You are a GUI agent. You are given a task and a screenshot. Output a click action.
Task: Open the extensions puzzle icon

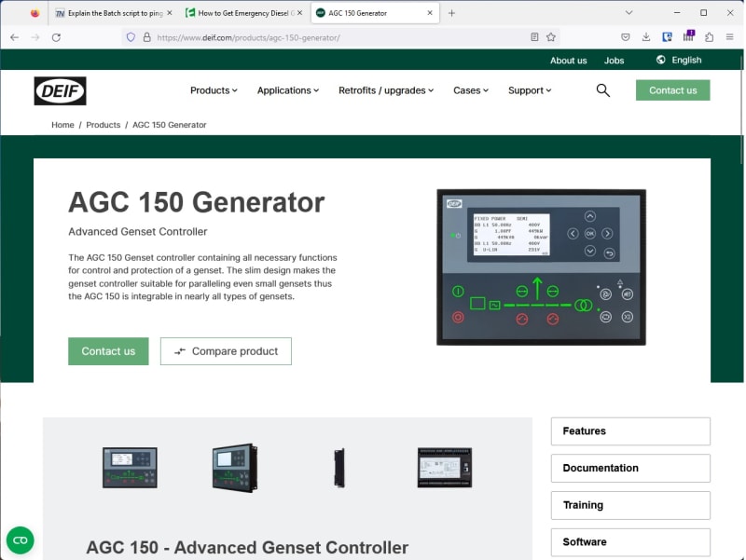[709, 37]
